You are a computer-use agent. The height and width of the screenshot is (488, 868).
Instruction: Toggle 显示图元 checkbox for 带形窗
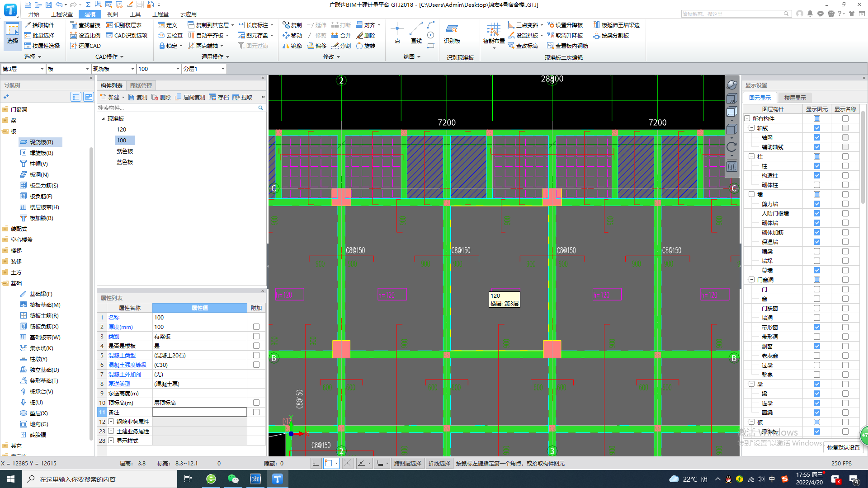816,327
